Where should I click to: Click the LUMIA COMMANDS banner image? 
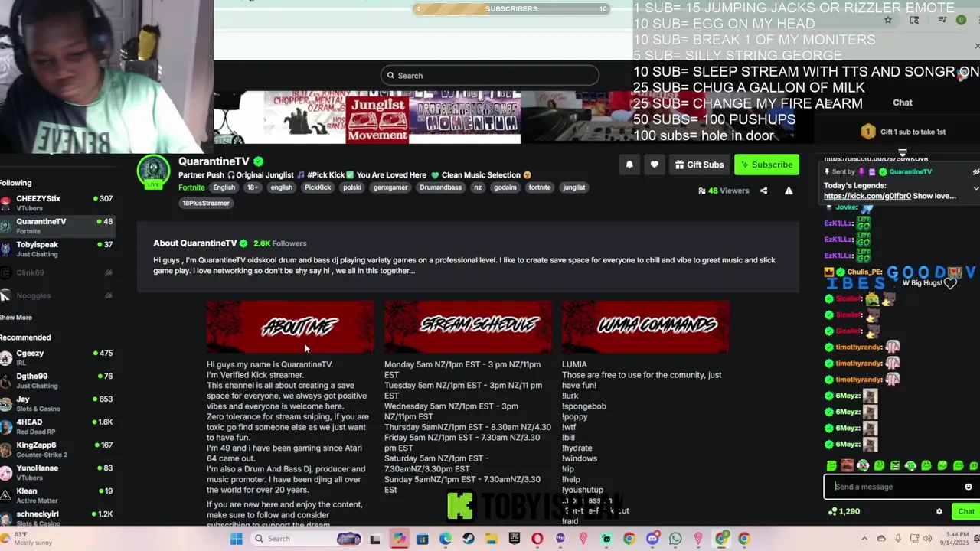645,327
